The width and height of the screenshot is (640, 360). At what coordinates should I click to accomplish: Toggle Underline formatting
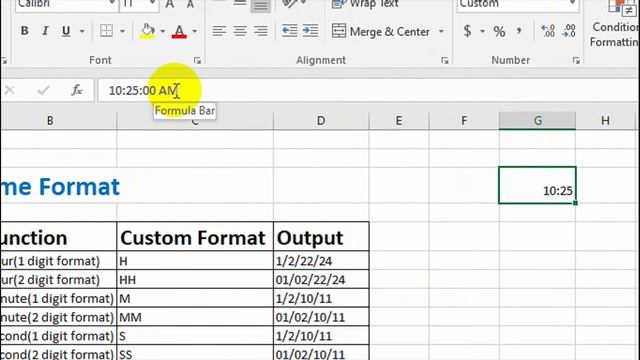[x=66, y=31]
